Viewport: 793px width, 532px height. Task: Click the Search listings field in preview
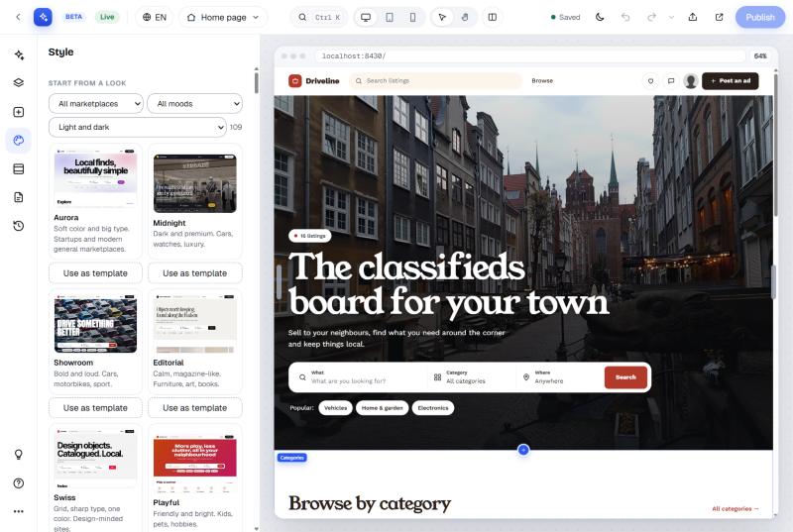click(435, 81)
